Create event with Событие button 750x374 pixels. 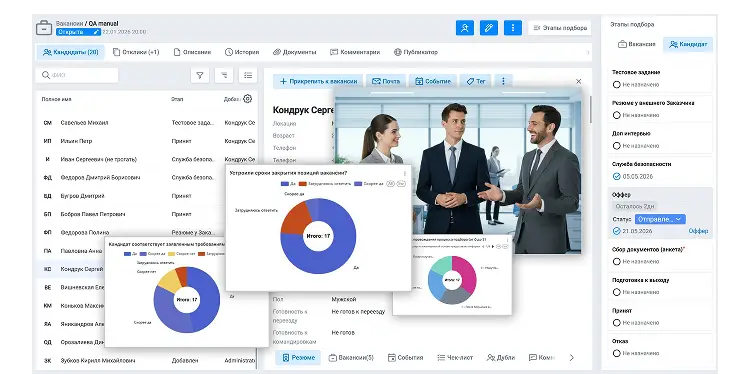[433, 81]
